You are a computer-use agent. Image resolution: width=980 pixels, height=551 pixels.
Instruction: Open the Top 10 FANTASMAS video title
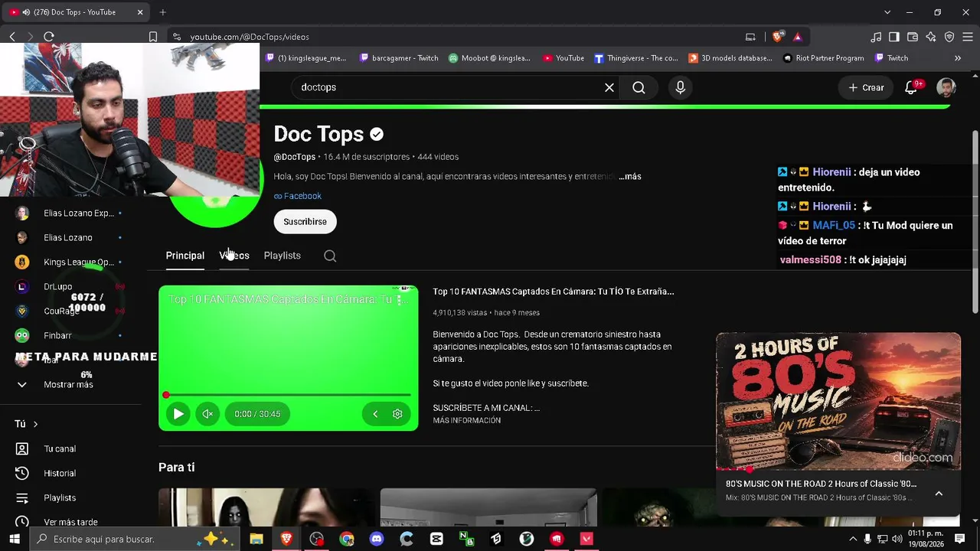pyautogui.click(x=554, y=292)
